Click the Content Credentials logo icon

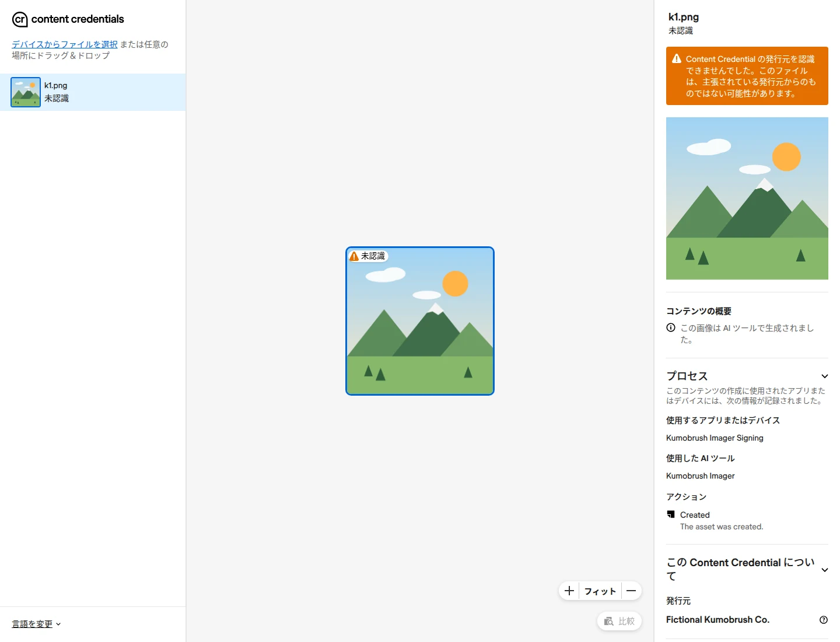(20, 19)
